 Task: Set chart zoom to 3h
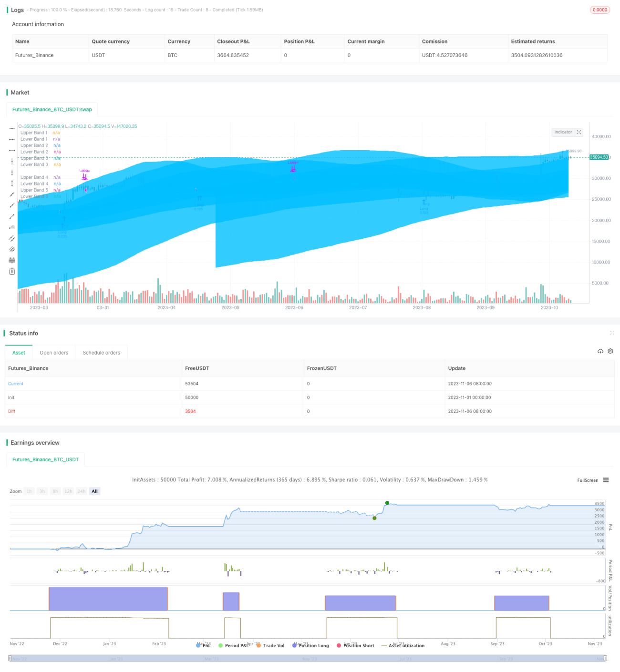(x=42, y=491)
